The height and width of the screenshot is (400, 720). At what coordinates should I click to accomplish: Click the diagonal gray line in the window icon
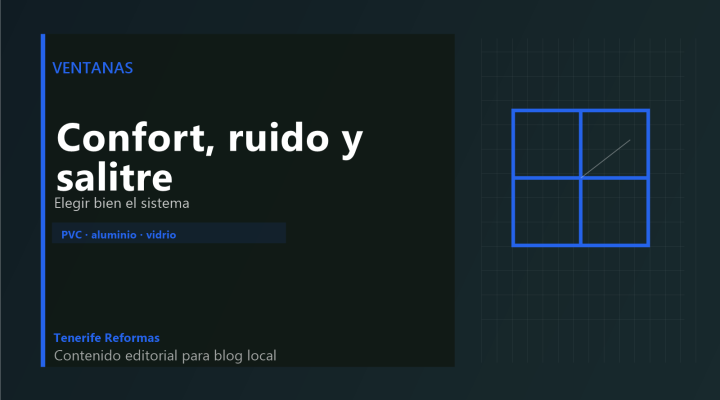[x=607, y=158]
